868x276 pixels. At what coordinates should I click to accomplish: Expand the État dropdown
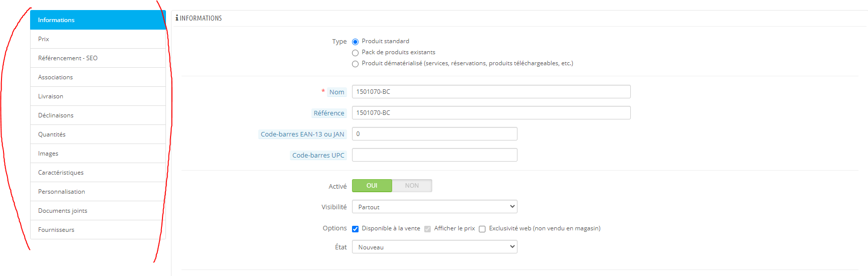(434, 247)
